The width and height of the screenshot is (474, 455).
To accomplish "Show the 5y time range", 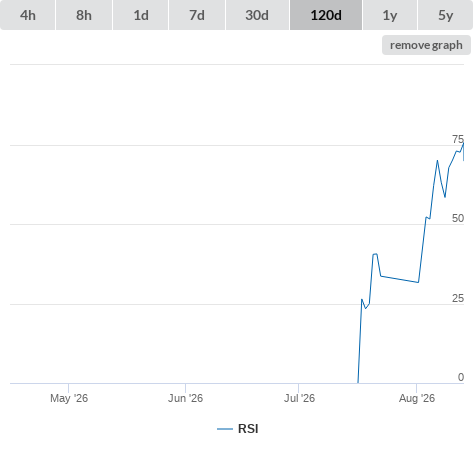I will 446,15.
